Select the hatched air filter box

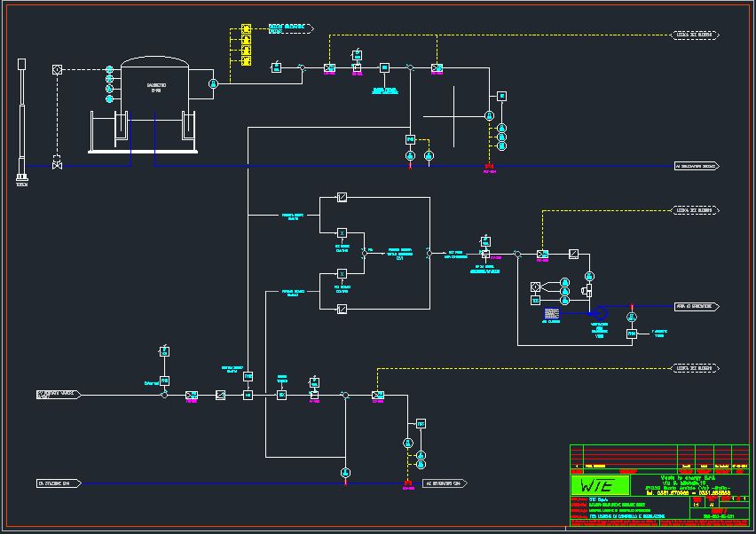(550, 314)
